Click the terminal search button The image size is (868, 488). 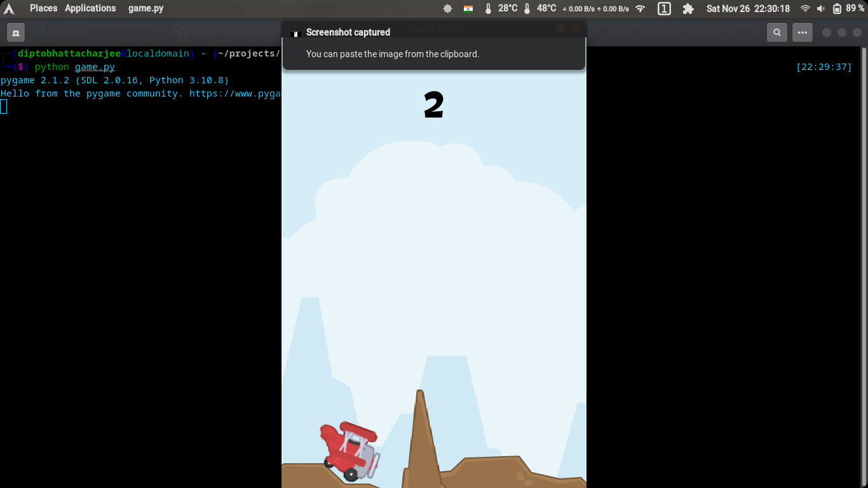(x=776, y=32)
